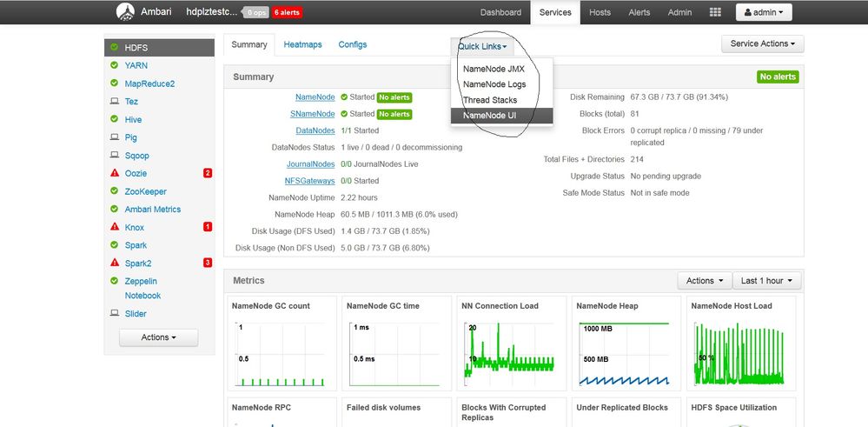Click Sqoop client laptop icon

pos(115,155)
